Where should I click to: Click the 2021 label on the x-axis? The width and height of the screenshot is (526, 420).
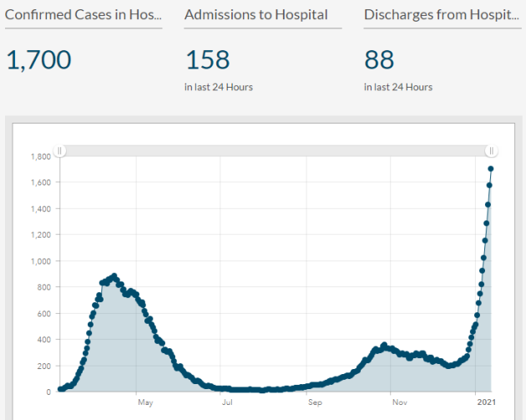point(485,402)
